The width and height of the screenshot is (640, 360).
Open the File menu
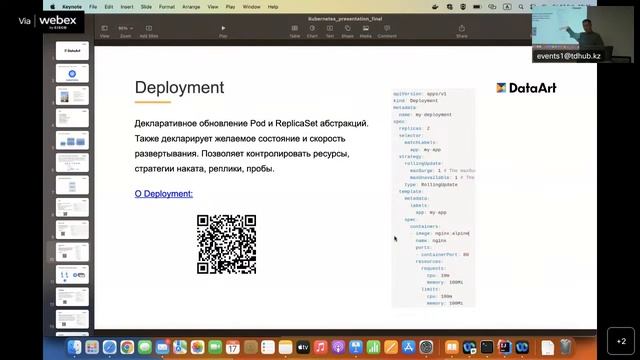click(x=93, y=7)
